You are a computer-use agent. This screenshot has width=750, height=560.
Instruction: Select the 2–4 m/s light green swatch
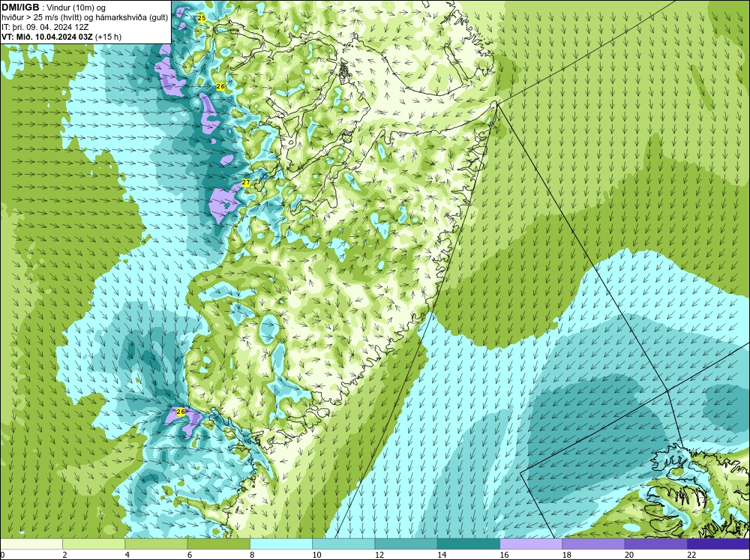94,544
